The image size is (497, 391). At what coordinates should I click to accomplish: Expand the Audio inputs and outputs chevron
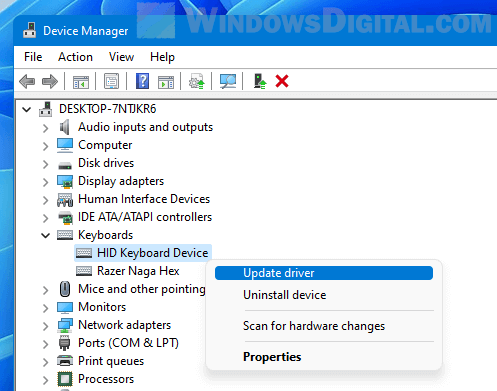click(46, 128)
